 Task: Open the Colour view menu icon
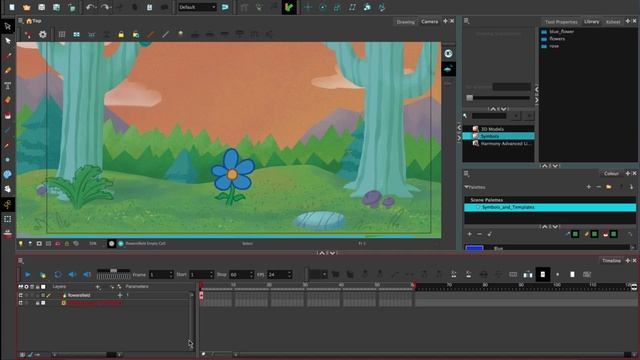[x=467, y=173]
